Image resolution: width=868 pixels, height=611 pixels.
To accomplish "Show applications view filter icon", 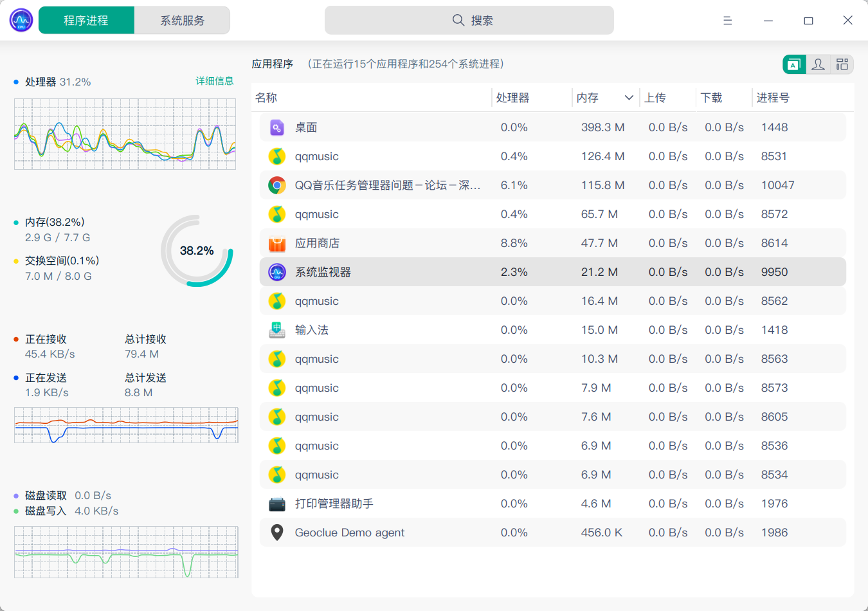I will point(794,64).
